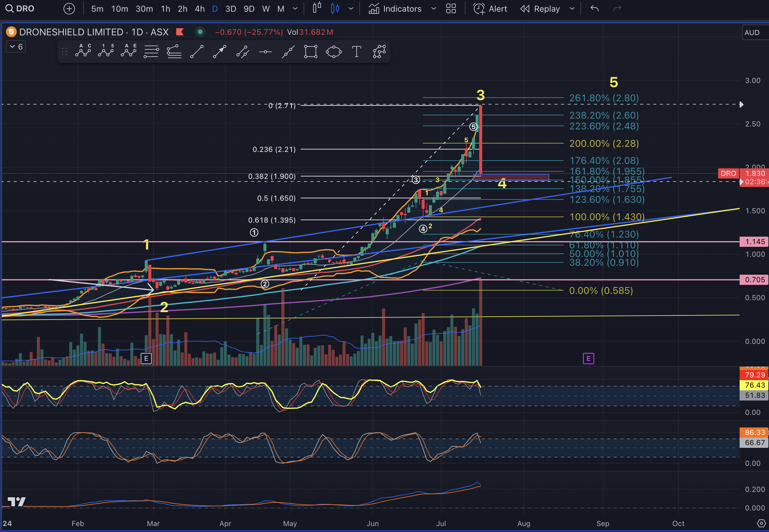Select the path drawing tool
This screenshot has width=769, height=532.
coord(379,52)
